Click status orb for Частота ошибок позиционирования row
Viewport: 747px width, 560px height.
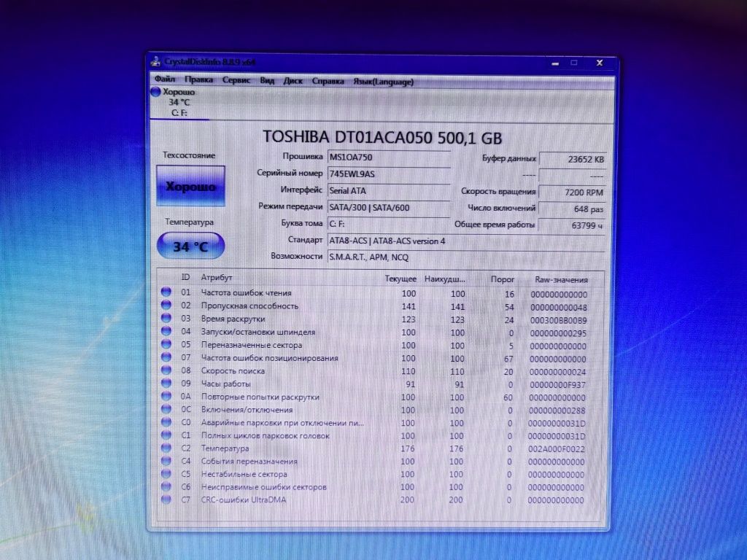166,357
